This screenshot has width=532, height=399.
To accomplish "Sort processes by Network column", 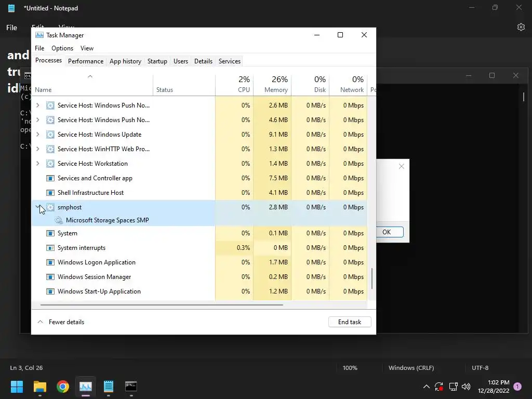I will (x=348, y=84).
